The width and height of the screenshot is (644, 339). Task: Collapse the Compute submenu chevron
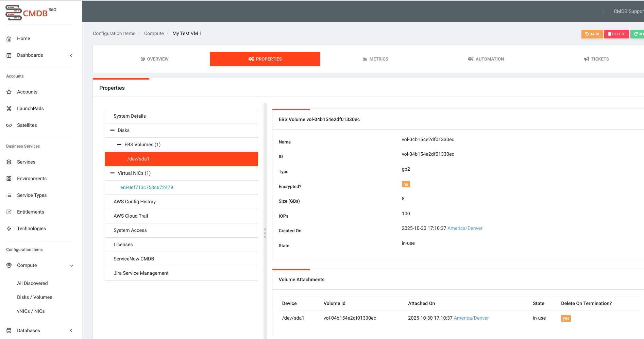coord(72,266)
